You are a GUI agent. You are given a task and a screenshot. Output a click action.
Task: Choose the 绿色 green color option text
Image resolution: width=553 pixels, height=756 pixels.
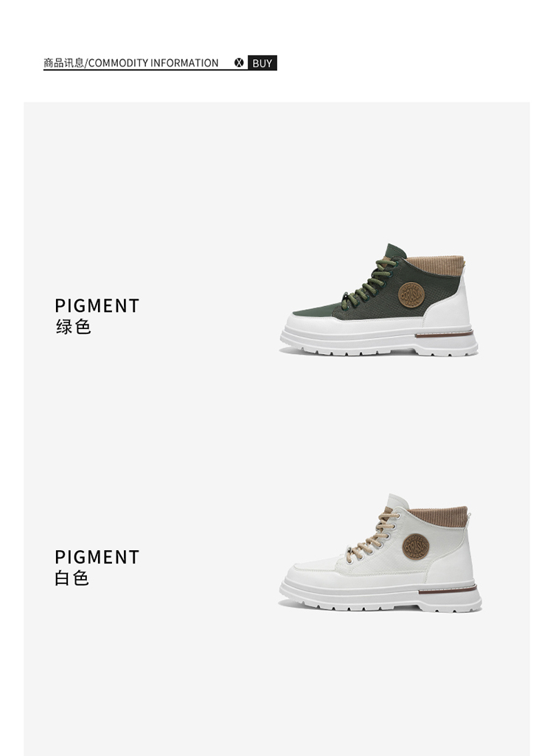(73, 327)
